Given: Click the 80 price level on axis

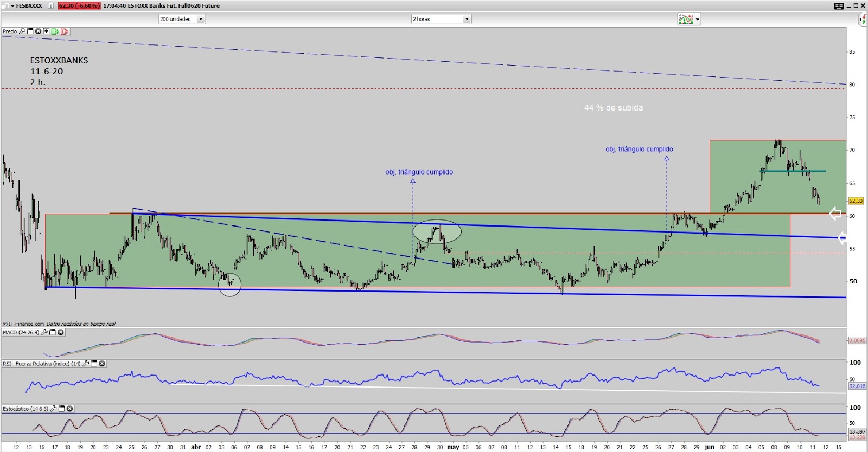Looking at the screenshot, I should click(x=852, y=85).
